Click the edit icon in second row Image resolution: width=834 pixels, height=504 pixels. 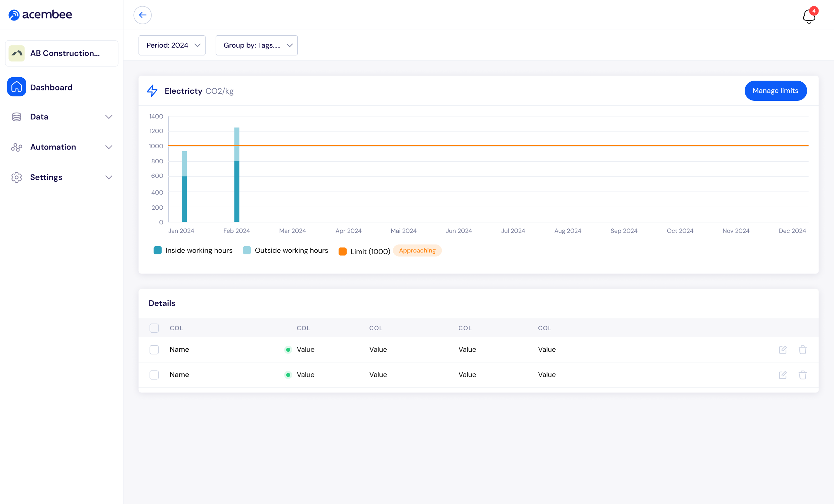click(x=782, y=375)
